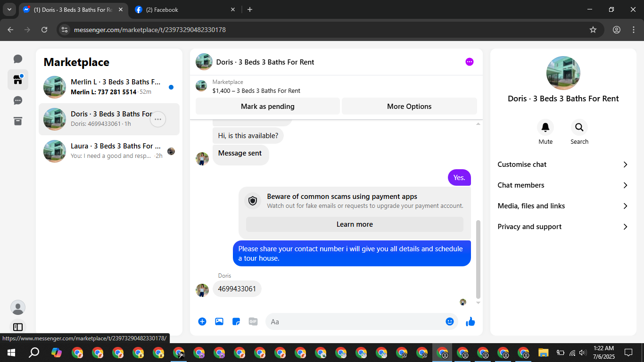The height and width of the screenshot is (362, 644).
Task: Open the Archive icon in sidebar
Action: tap(18, 121)
